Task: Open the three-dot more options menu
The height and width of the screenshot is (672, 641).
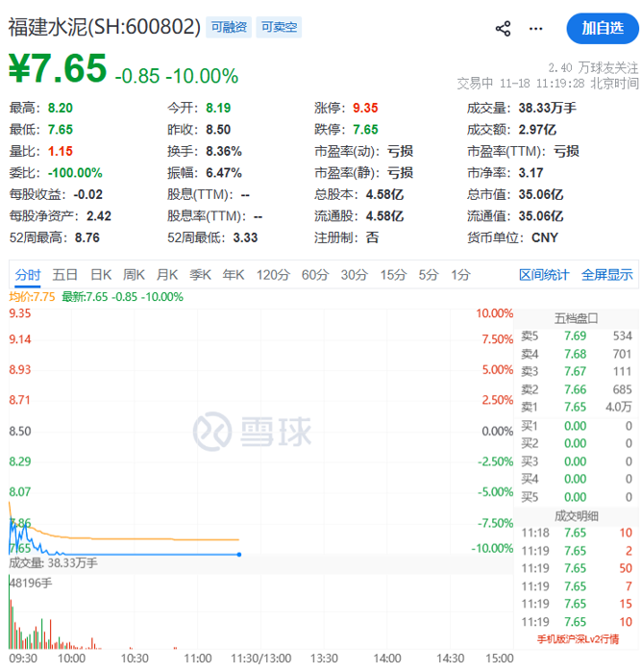Action: coord(536,29)
